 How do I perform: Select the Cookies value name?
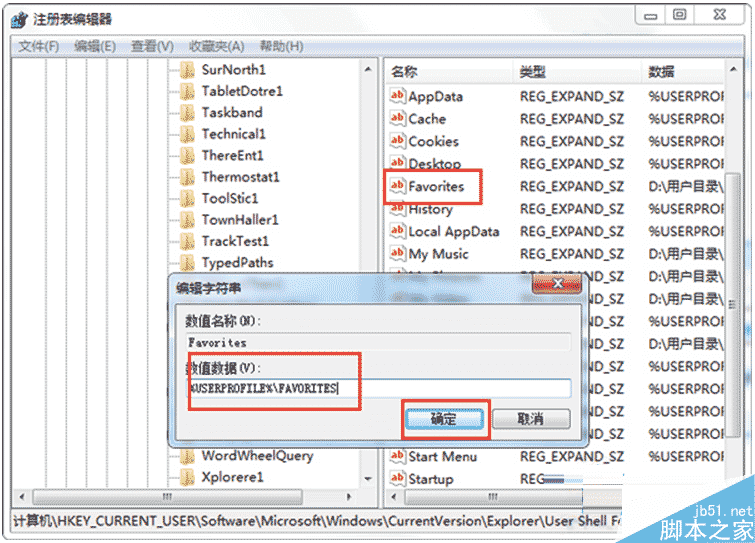pyautogui.click(x=433, y=142)
